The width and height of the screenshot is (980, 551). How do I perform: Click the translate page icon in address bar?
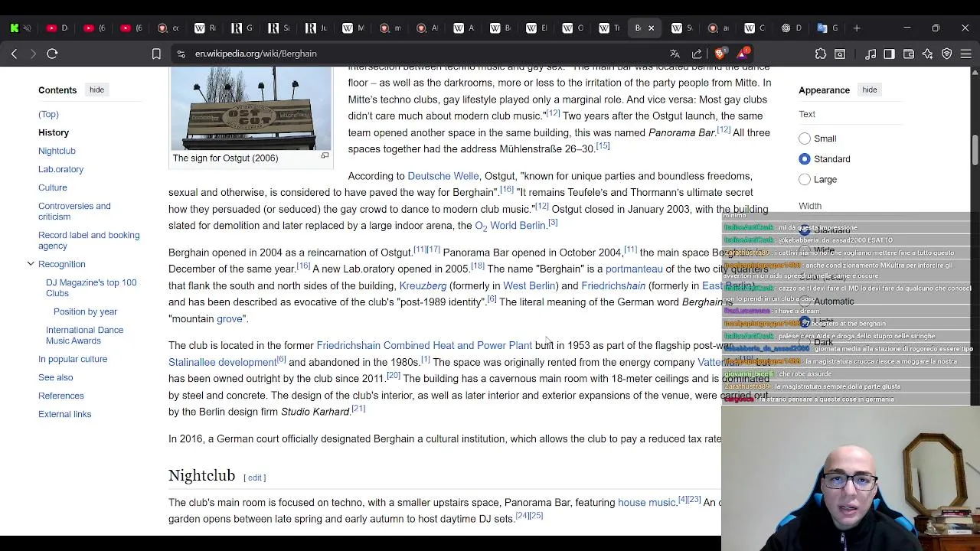click(675, 54)
